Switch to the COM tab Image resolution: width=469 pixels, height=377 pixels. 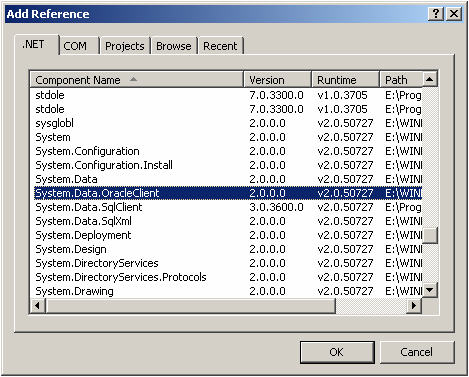point(79,46)
